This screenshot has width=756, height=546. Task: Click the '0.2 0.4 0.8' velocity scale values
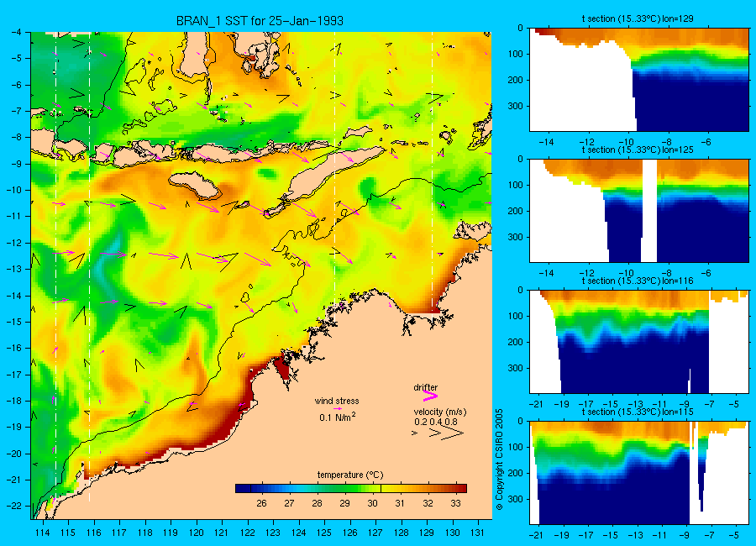pyautogui.click(x=436, y=422)
